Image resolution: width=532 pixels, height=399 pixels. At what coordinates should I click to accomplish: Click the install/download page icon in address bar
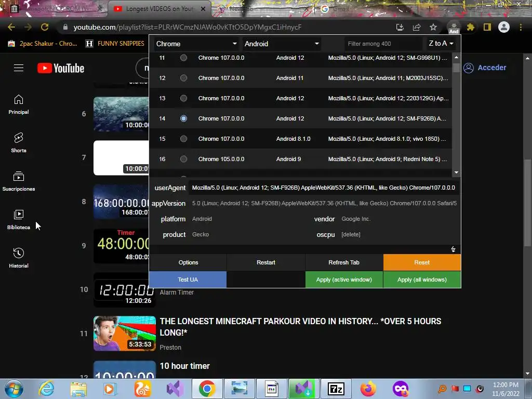(x=400, y=27)
